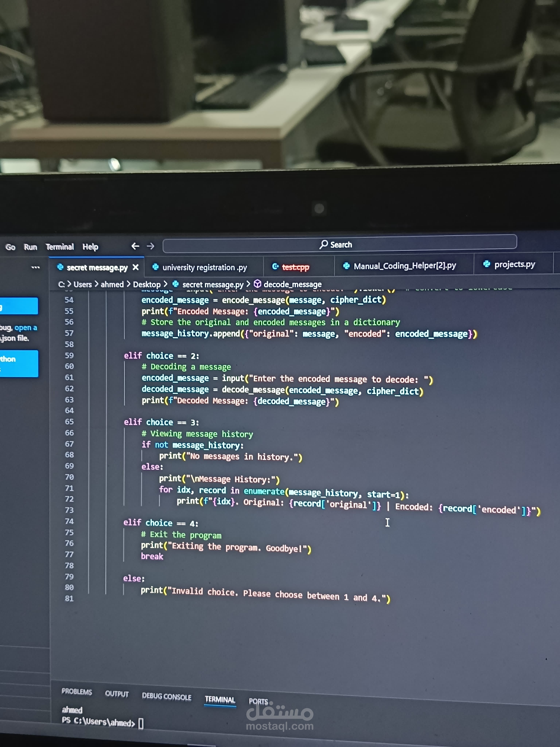Switch to the projects.py tab
Image resolution: width=560 pixels, height=747 pixels.
[514, 264]
